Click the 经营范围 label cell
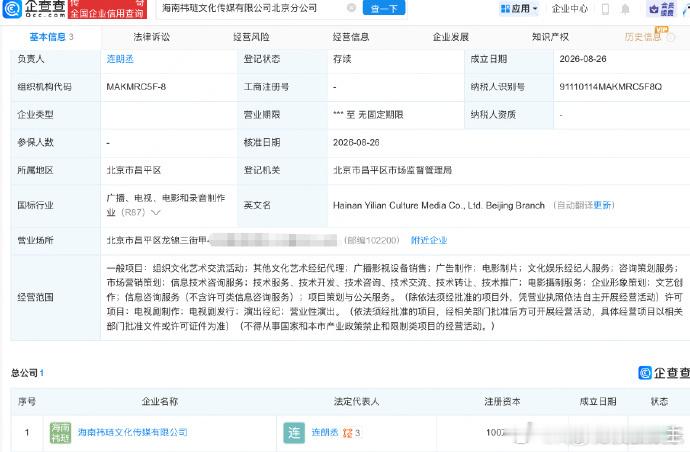Screen dimensions: 690x452 pyautogui.click(x=56, y=297)
